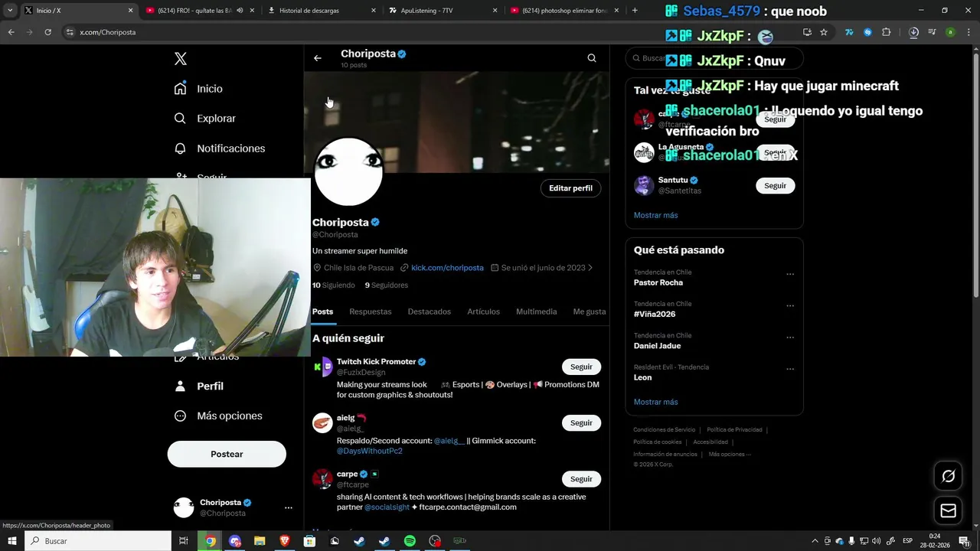Open the profile search magnifier icon

click(x=592, y=58)
